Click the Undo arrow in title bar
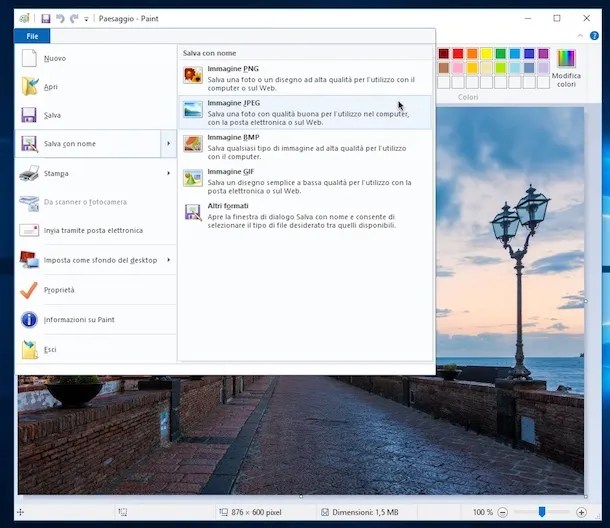Image resolution: width=610 pixels, height=528 pixels. pyautogui.click(x=60, y=18)
